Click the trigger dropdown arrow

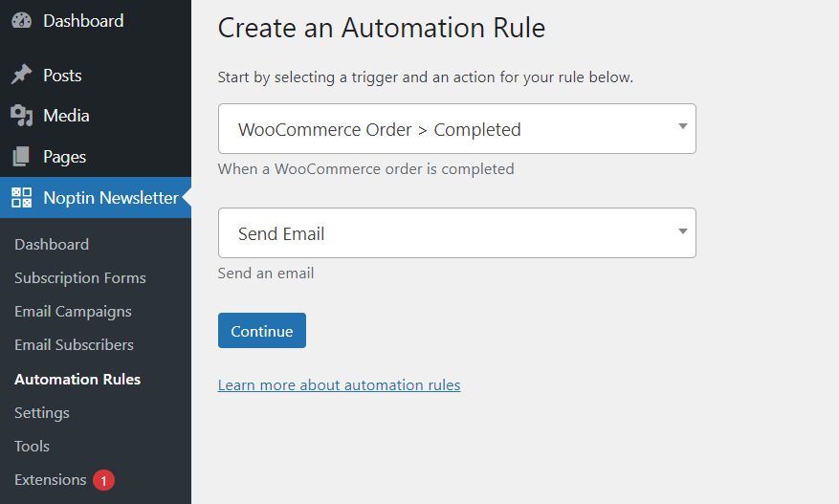coord(683,126)
